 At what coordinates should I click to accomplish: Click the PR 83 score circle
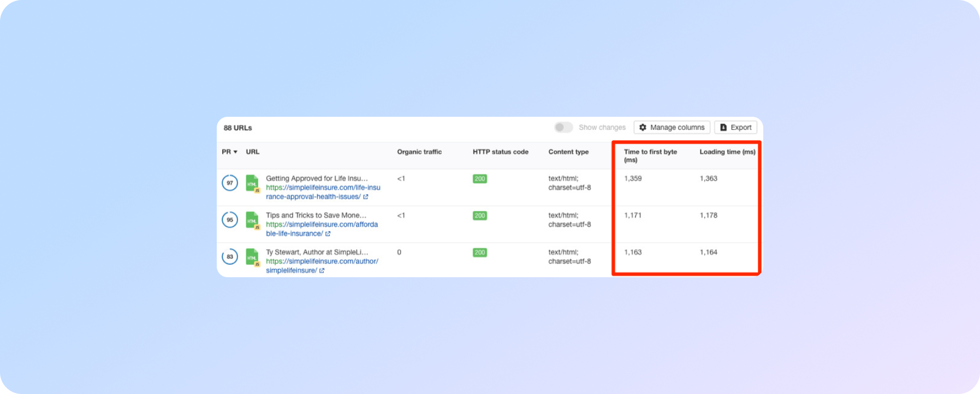230,256
